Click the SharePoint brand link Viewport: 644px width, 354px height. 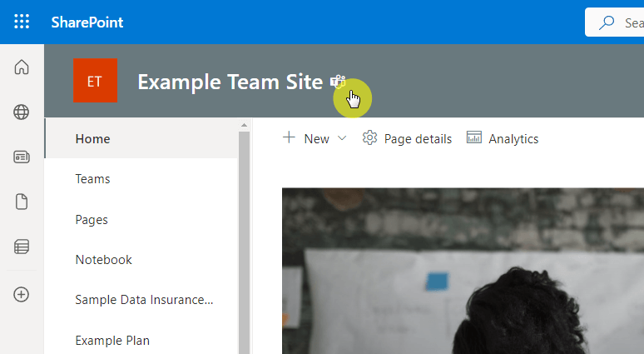tap(87, 22)
